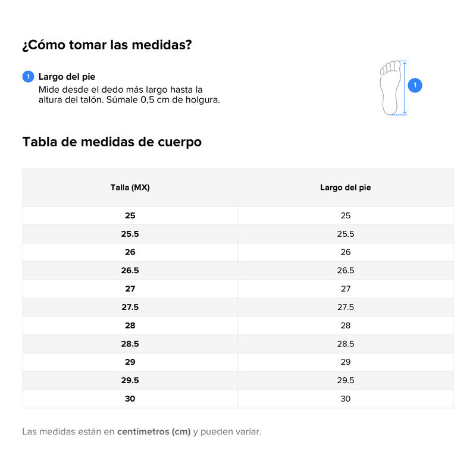This screenshot has height=476, width=476.
Task: Click the 'Largo del pie' column header
Action: point(345,187)
